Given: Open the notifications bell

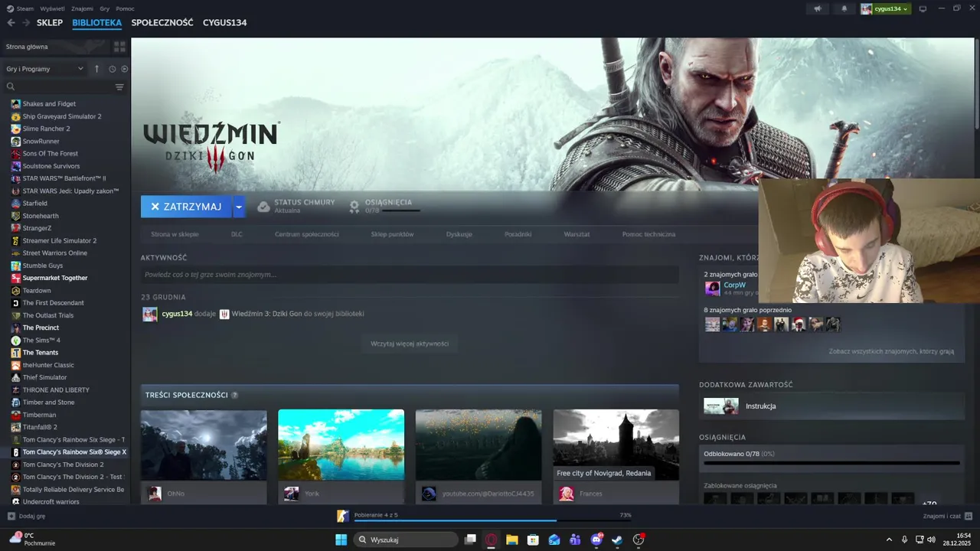Looking at the screenshot, I should 844,8.
